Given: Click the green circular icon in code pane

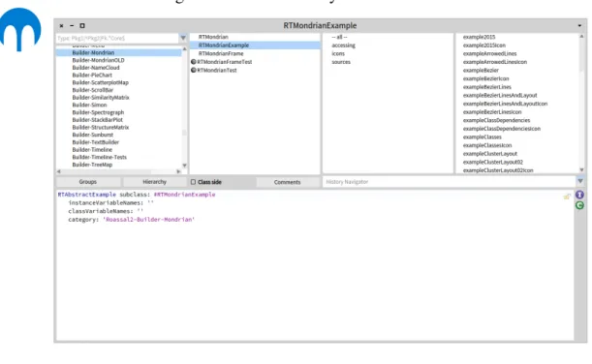Looking at the screenshot, I should [x=579, y=205].
